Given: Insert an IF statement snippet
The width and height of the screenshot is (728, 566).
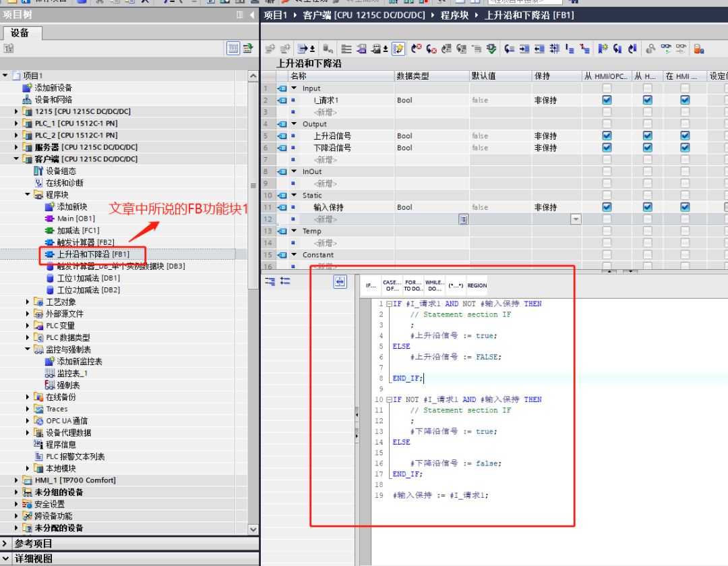Looking at the screenshot, I should coord(370,284).
